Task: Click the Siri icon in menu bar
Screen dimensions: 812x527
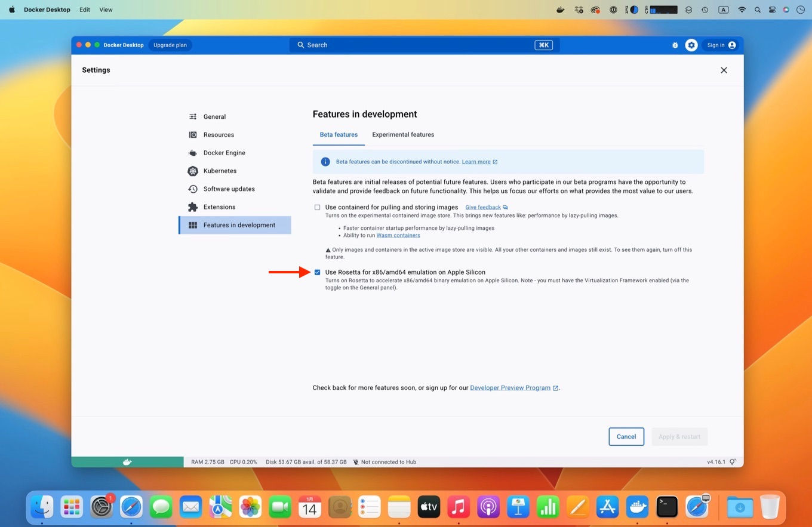Action: 786,10
